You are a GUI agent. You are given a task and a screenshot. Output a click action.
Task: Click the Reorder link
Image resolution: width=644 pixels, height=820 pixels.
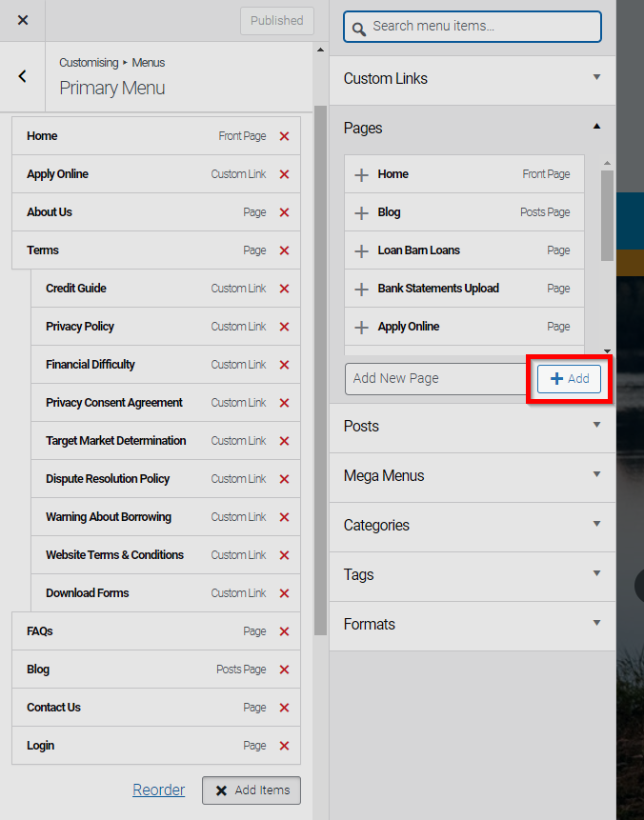(158, 790)
